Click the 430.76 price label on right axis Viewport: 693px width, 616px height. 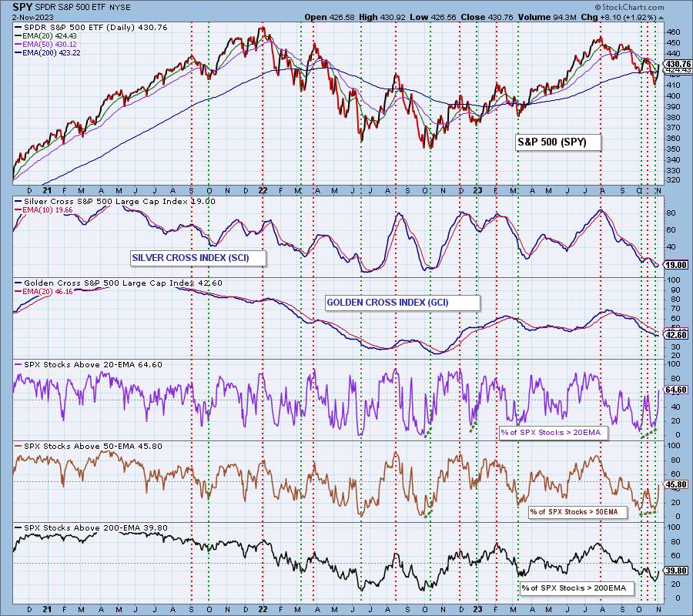pos(678,64)
